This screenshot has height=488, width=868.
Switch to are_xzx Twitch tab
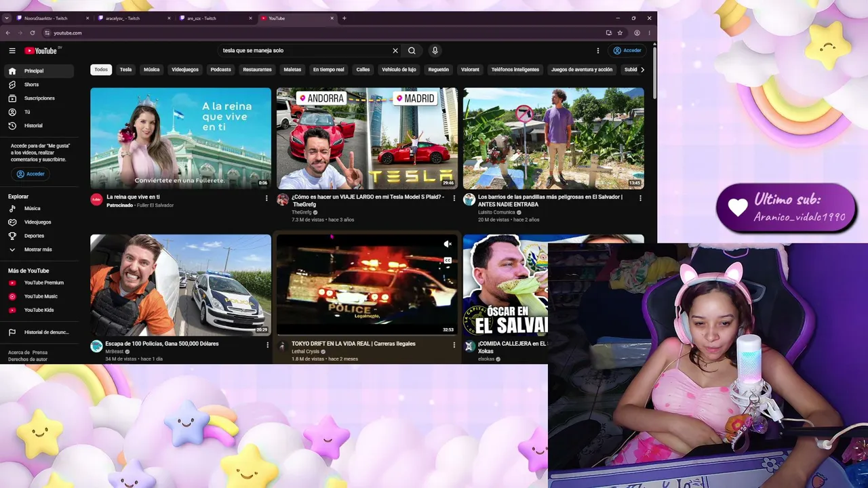[216, 18]
